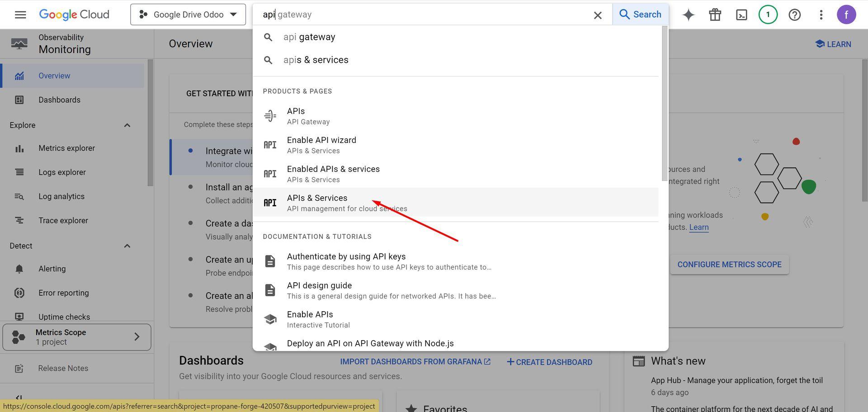The height and width of the screenshot is (412, 868).
Task: Click the Overview chart icon in sidebar
Action: point(19,76)
